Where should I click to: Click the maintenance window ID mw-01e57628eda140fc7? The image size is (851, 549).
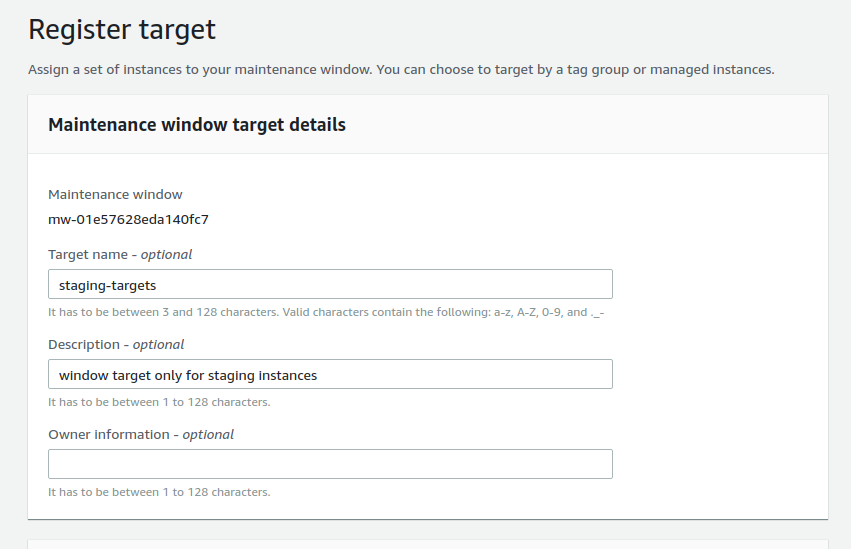click(x=128, y=219)
